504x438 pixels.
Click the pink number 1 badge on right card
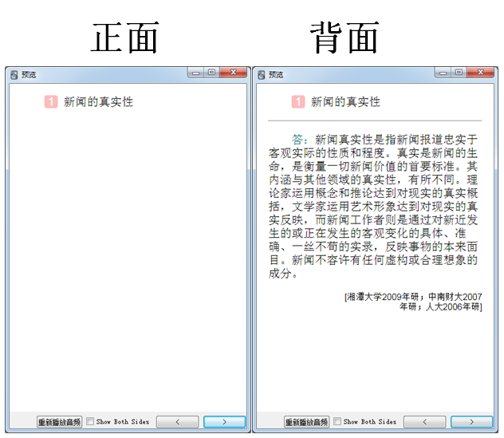click(x=298, y=102)
